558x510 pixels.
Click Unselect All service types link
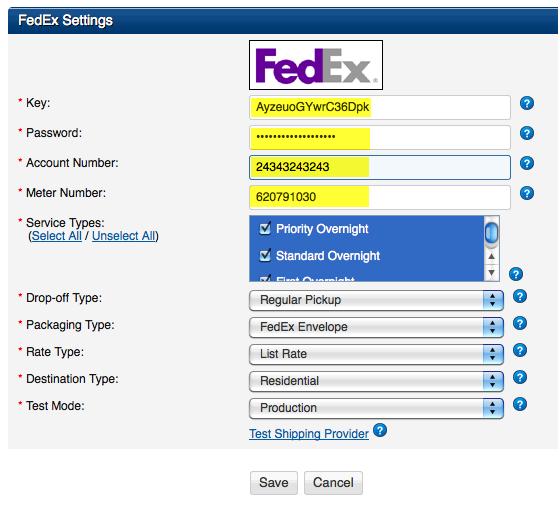(124, 236)
